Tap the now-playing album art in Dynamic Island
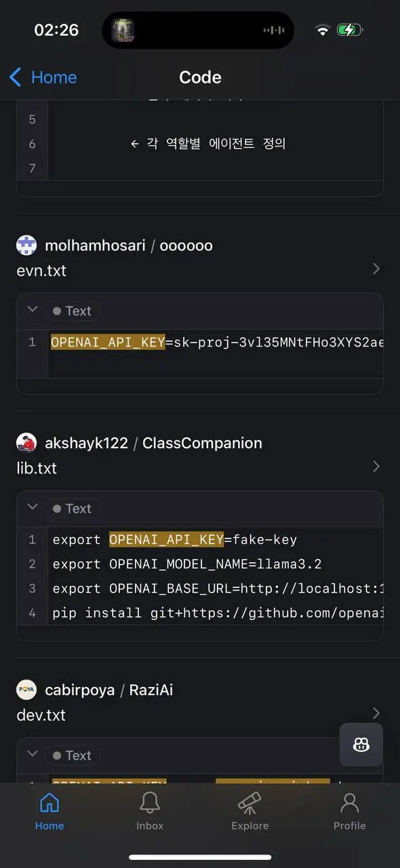Viewport: 400px width, 868px height. (x=123, y=30)
